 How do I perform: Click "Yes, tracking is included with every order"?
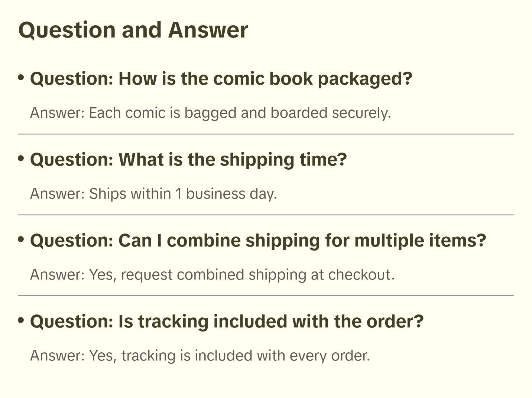coord(229,356)
